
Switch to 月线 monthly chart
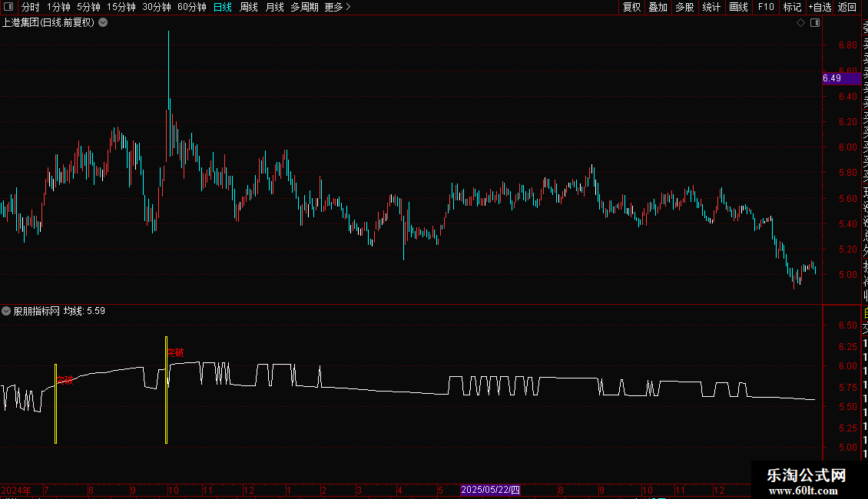pos(274,7)
